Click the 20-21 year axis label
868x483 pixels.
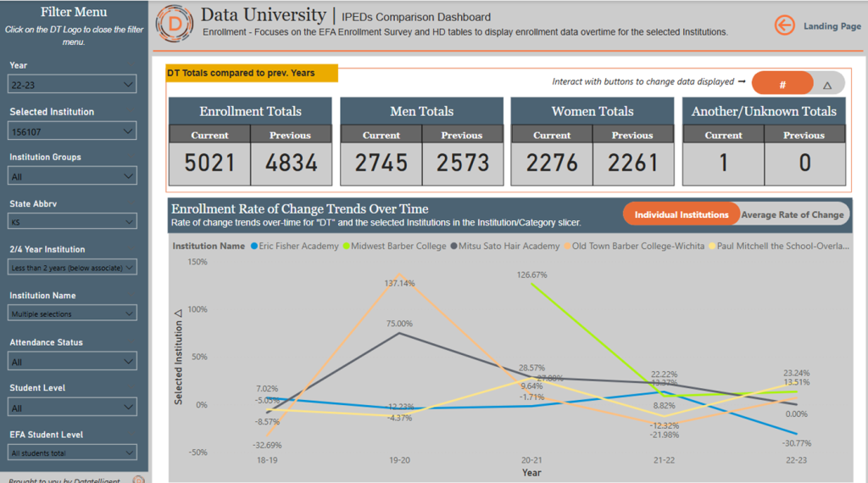point(532,460)
